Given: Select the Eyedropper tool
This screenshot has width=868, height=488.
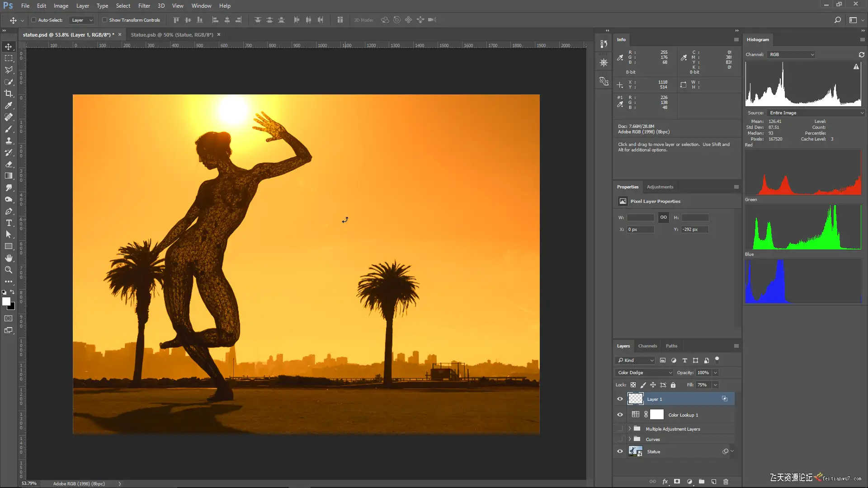Looking at the screenshot, I should coord(9,105).
